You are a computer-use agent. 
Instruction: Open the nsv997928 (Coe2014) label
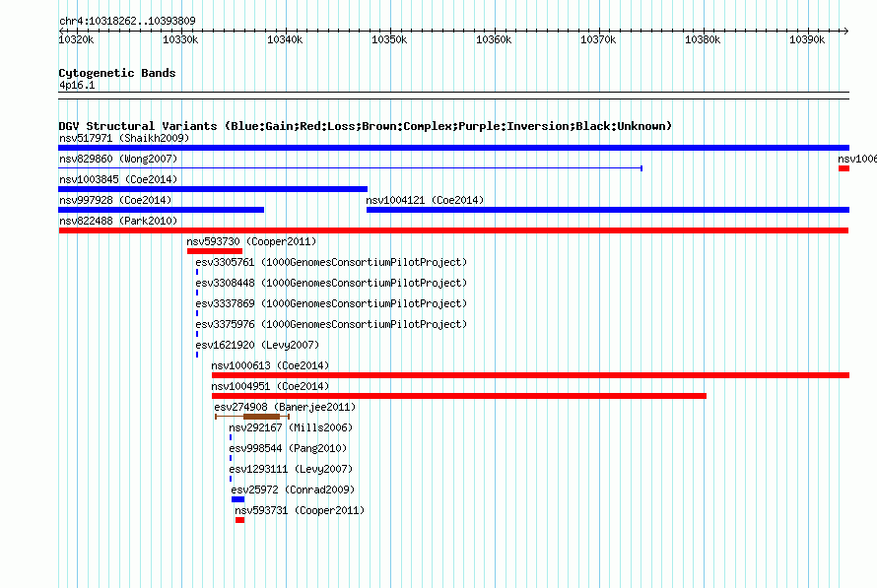(115, 200)
